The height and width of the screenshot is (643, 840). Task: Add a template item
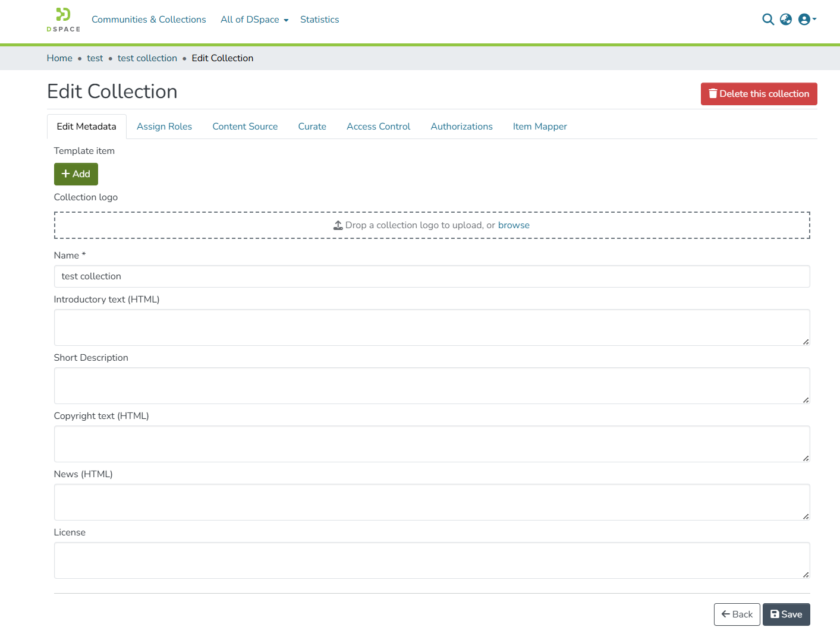pos(76,174)
